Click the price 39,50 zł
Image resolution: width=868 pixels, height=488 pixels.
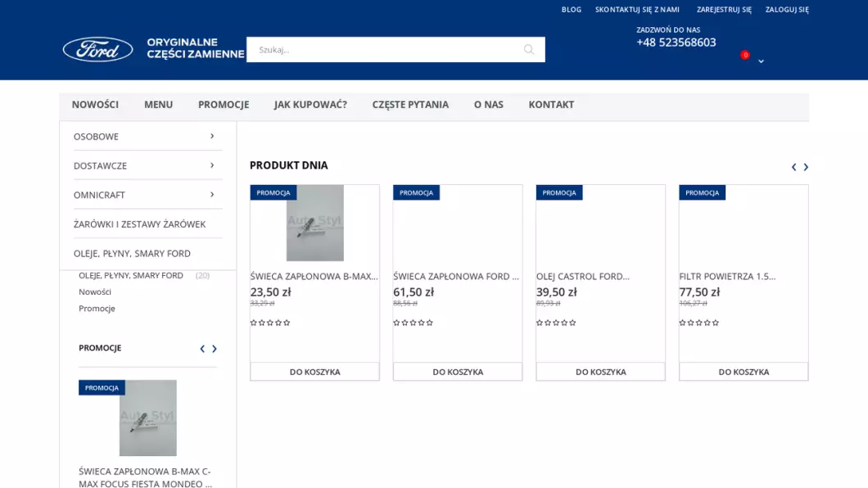556,292
